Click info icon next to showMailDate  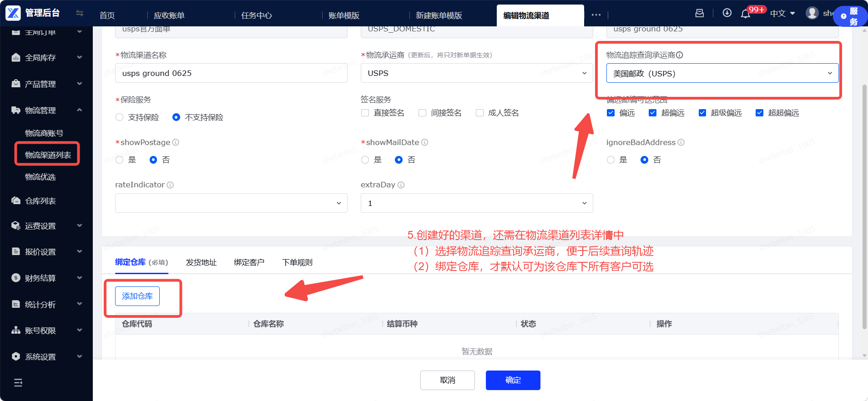tap(424, 142)
